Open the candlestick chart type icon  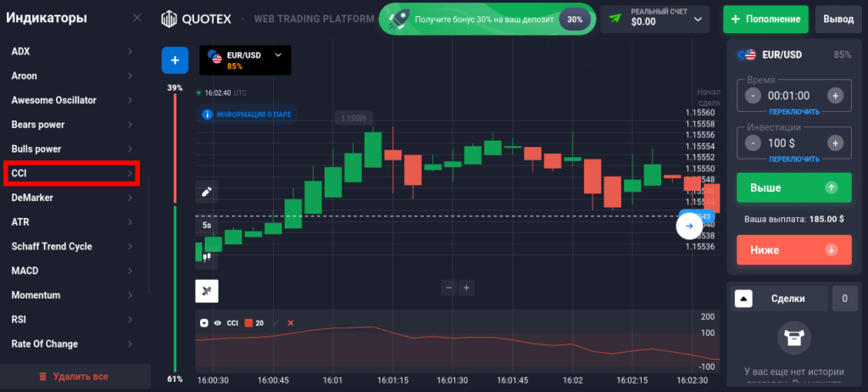click(206, 255)
